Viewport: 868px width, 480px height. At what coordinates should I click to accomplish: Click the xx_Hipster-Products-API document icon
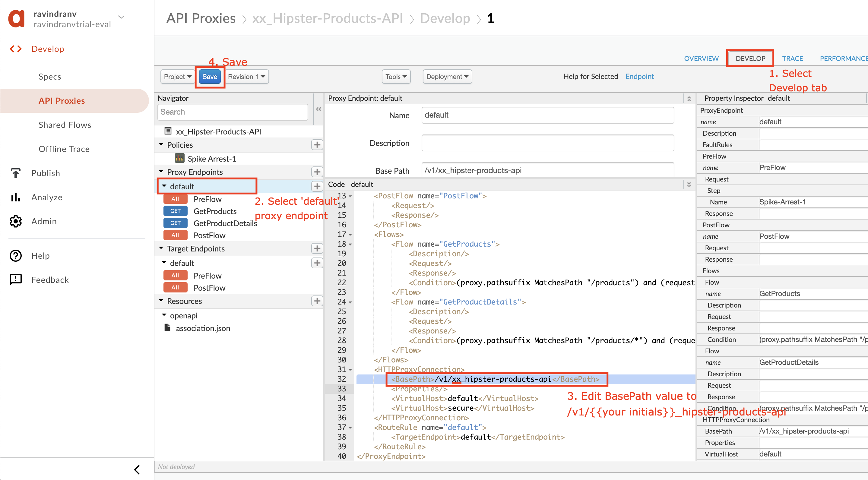pos(168,131)
